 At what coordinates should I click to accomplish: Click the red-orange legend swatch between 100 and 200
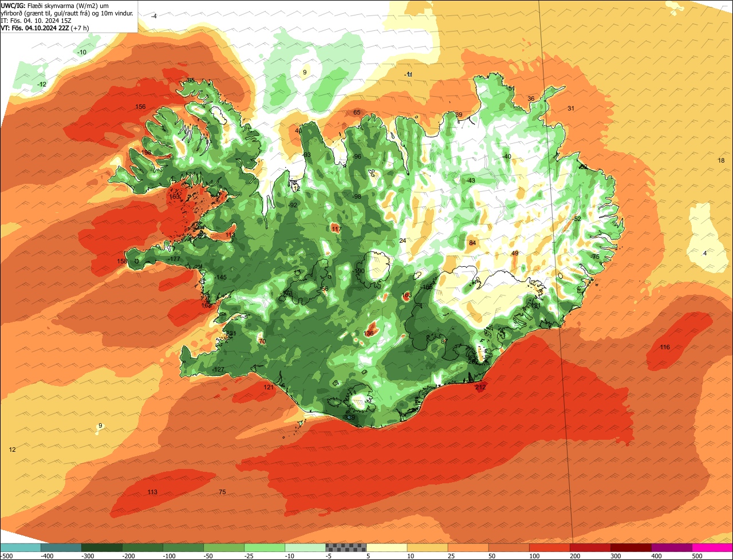coord(550,547)
